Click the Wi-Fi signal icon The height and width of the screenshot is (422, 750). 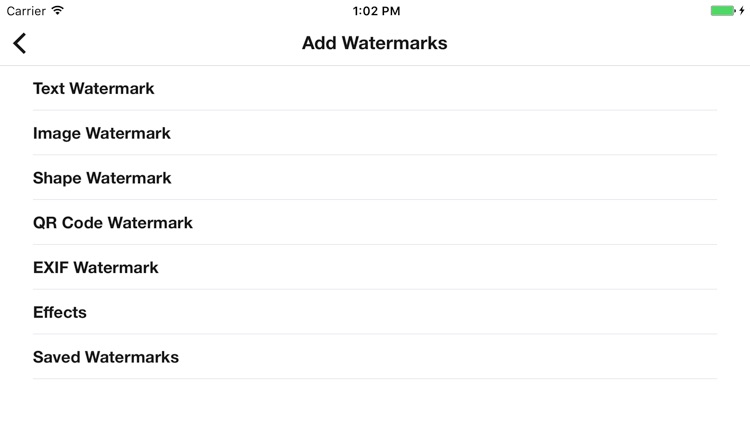58,11
